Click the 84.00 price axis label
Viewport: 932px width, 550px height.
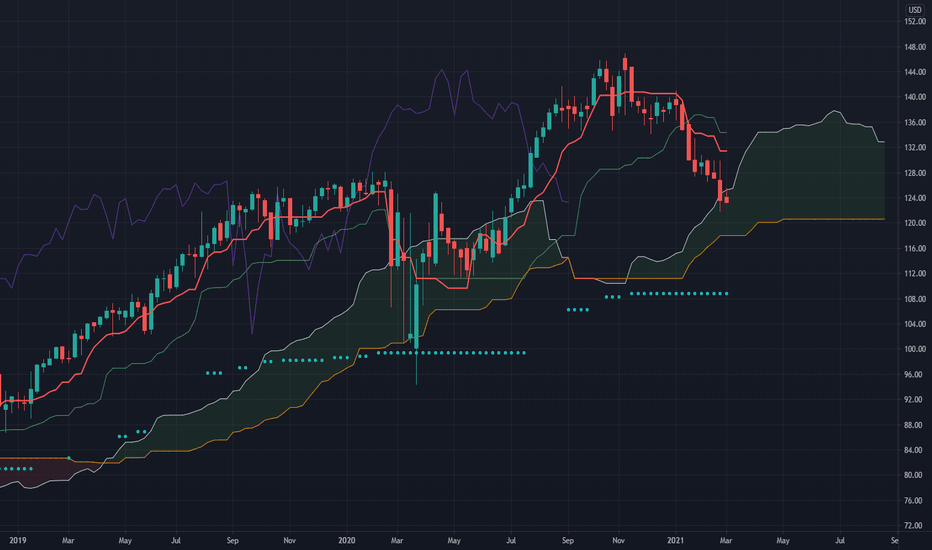point(914,450)
